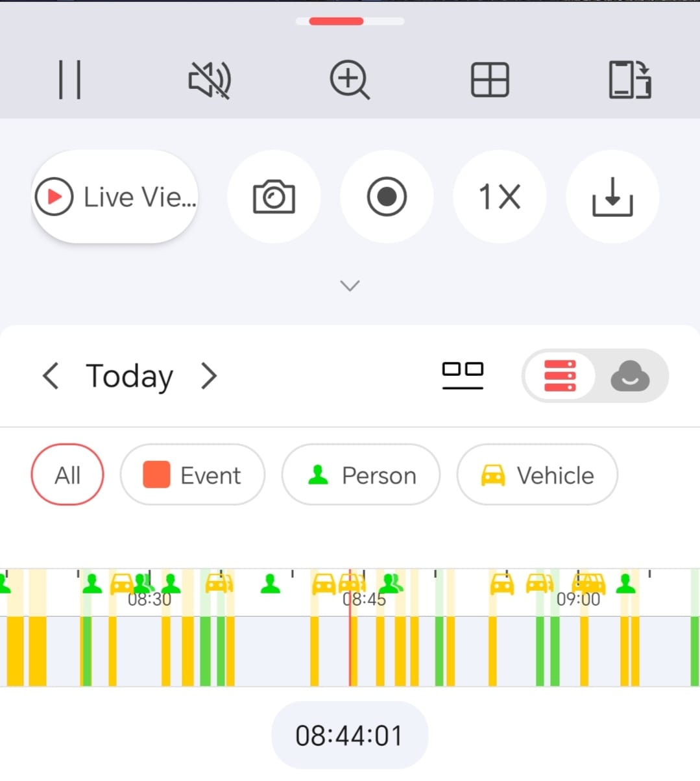Pause the video playback

69,80
